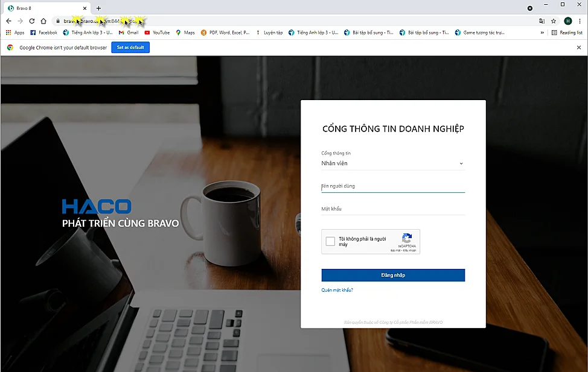The height and width of the screenshot is (372, 588).
Task: Open the Chrome three-dot customize menu
Action: (579, 20)
